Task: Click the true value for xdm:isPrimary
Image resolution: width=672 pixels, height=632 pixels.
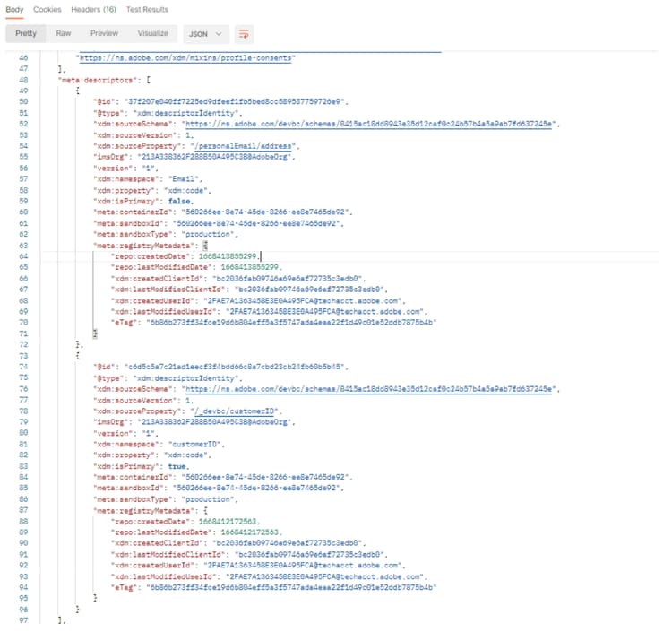Action: click(177, 466)
